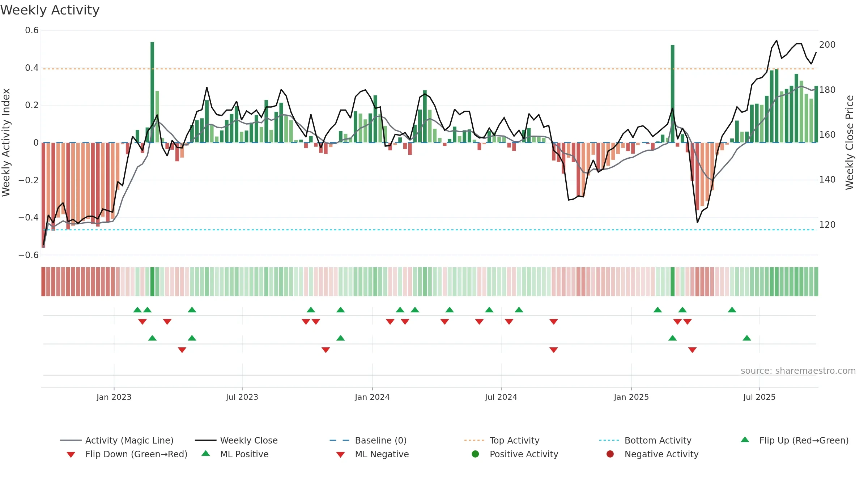Toggle the Activity (Magic Line) legend entry
The image size is (868, 488).
click(117, 440)
